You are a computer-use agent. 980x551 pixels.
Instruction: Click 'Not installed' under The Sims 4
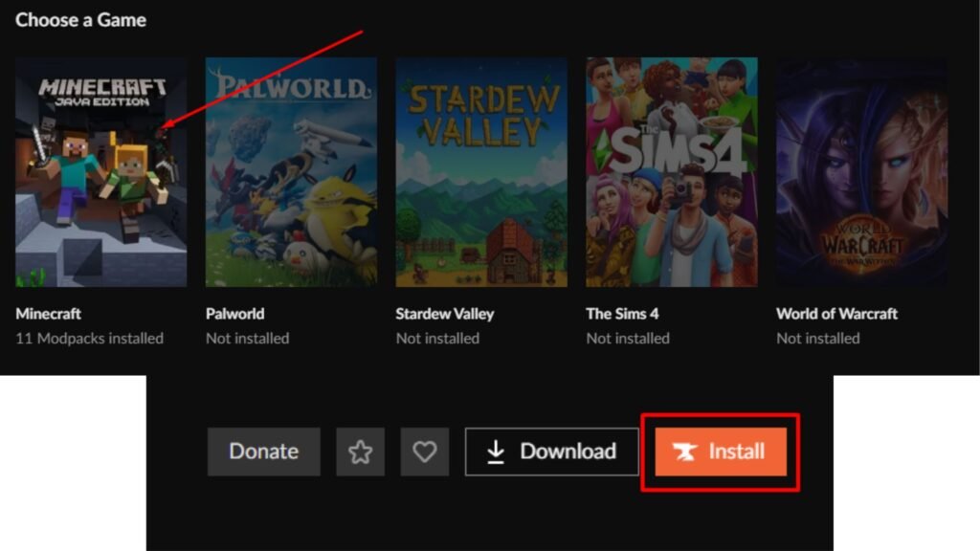tap(628, 339)
